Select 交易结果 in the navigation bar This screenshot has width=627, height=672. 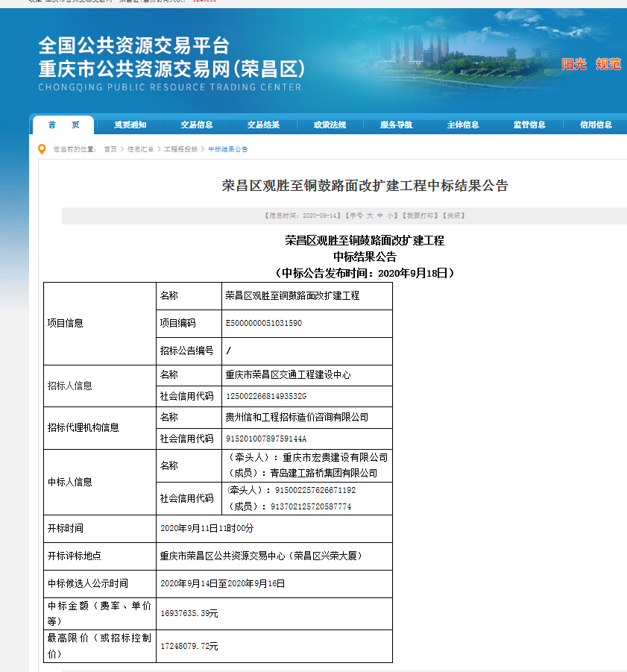pyautogui.click(x=263, y=125)
